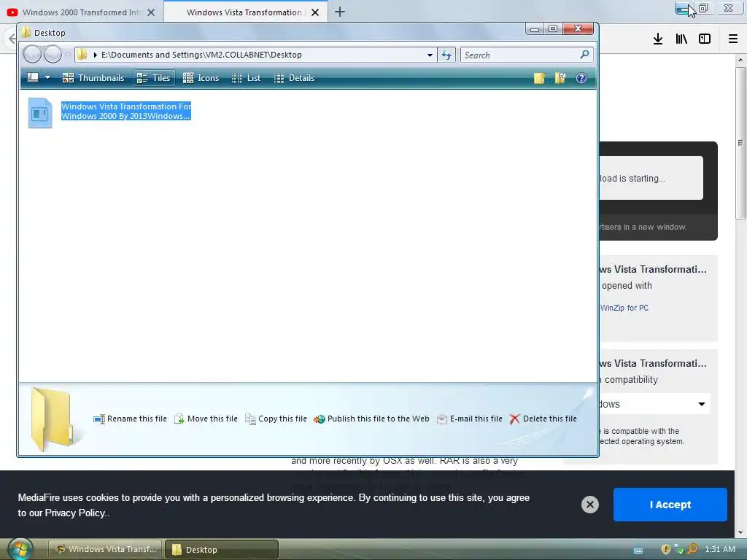Close the Windows Vista Transformation tab

pos(315,12)
